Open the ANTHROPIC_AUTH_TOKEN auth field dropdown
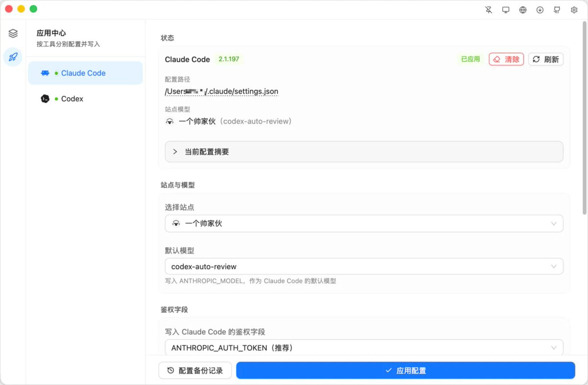 (364, 348)
